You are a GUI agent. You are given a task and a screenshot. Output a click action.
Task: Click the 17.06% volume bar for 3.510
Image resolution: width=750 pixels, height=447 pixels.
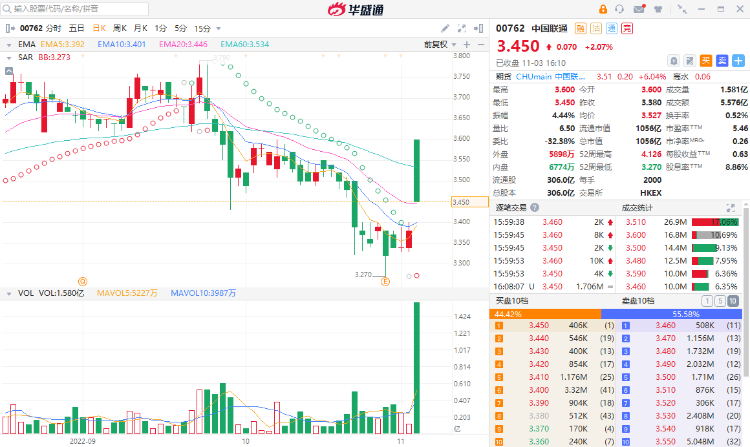click(715, 222)
